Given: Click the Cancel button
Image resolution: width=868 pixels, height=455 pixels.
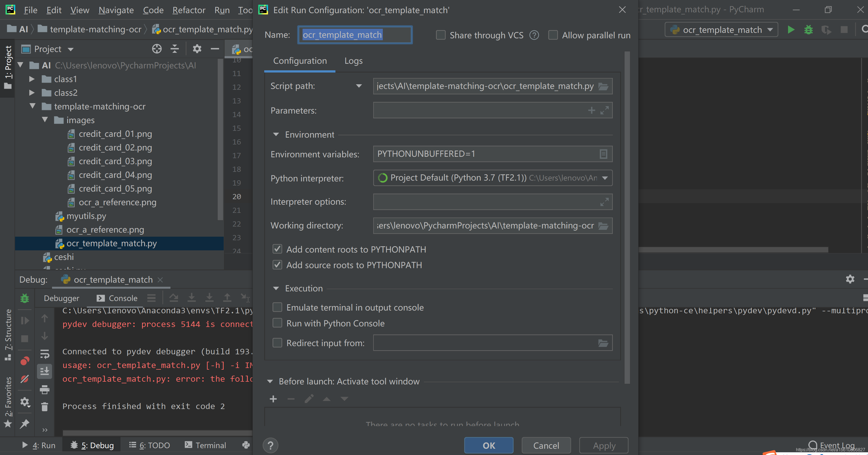Looking at the screenshot, I should [x=545, y=445].
